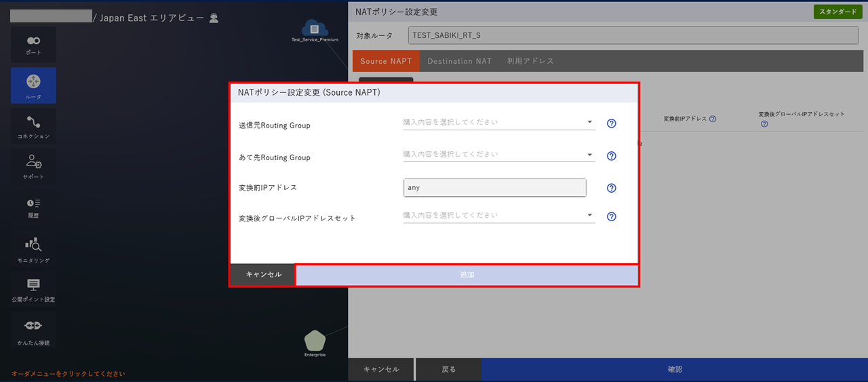Click the 追加 button
The height and width of the screenshot is (382, 868).
467,275
